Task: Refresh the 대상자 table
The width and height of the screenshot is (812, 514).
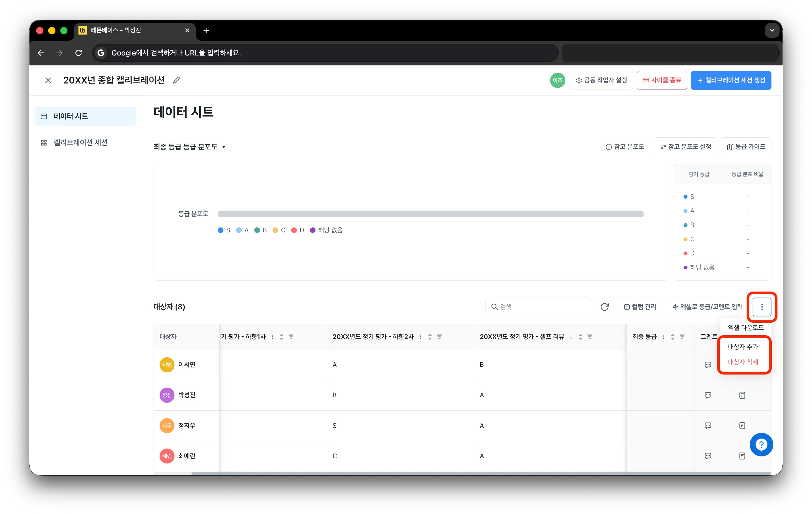Action: coord(604,306)
